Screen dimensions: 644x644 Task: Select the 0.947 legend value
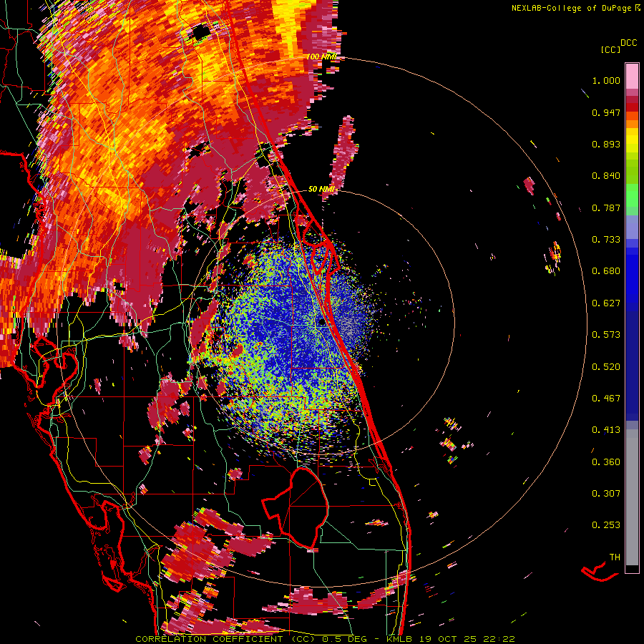[606, 112]
